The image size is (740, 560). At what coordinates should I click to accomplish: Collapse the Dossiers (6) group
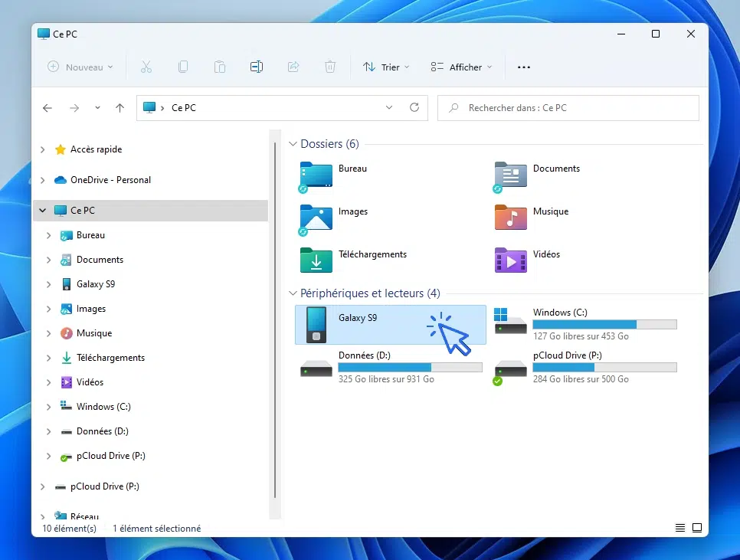tap(293, 144)
